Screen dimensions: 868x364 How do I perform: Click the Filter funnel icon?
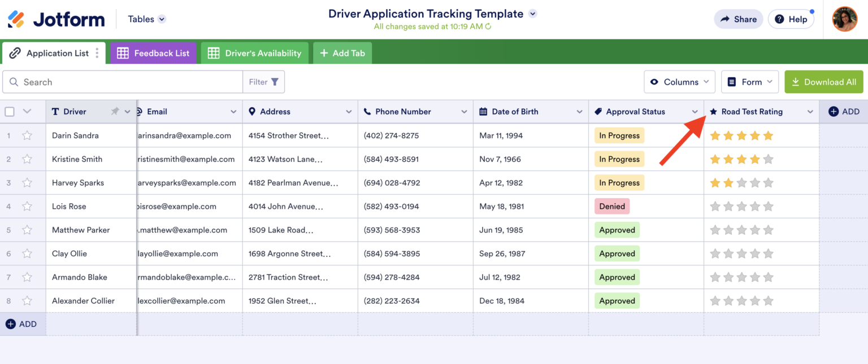coord(275,82)
